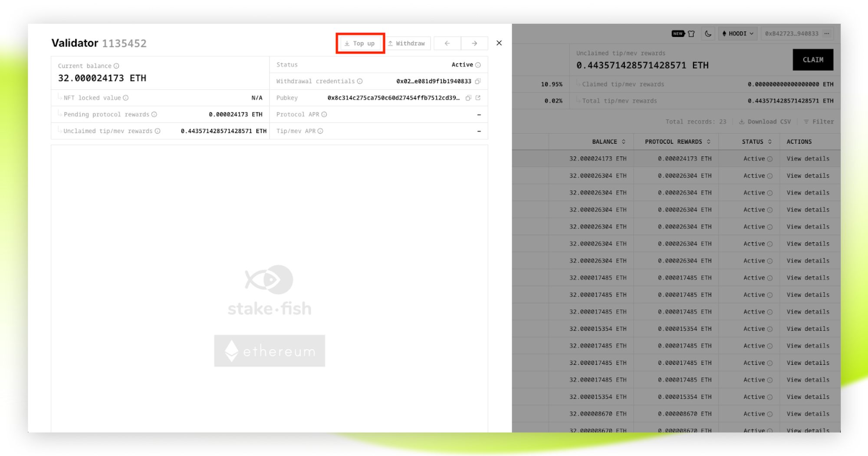Copy the withdrawal credentials address
Image resolution: width=868 pixels, height=456 pixels.
(x=478, y=81)
